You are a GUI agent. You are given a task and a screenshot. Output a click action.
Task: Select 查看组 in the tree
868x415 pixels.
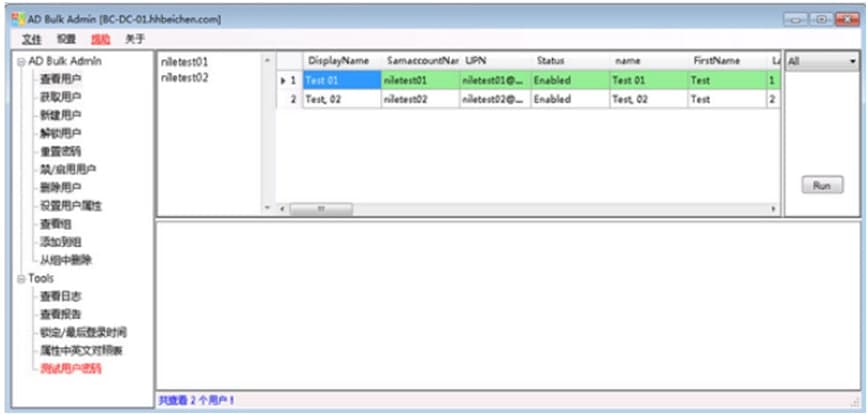click(x=55, y=224)
